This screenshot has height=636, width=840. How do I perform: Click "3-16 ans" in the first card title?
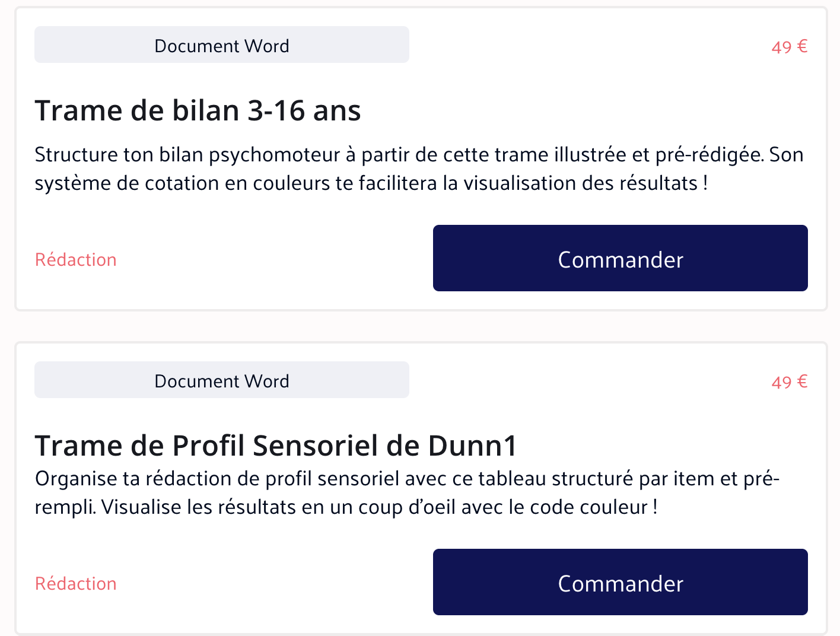(304, 110)
